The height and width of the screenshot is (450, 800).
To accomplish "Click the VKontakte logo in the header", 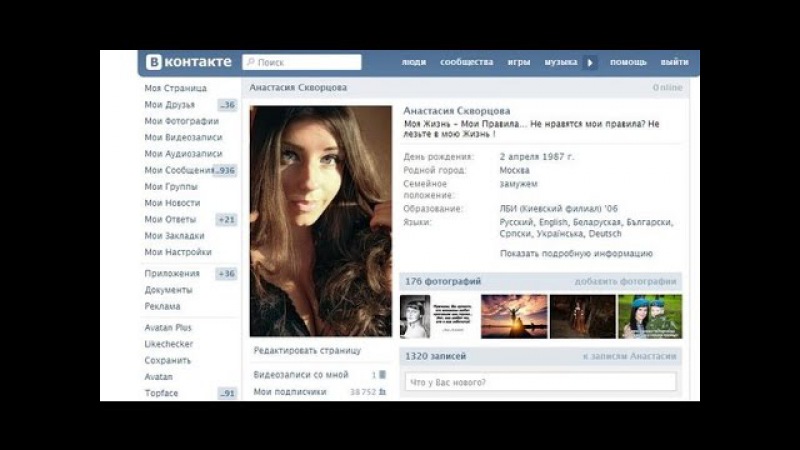I will click(x=189, y=62).
